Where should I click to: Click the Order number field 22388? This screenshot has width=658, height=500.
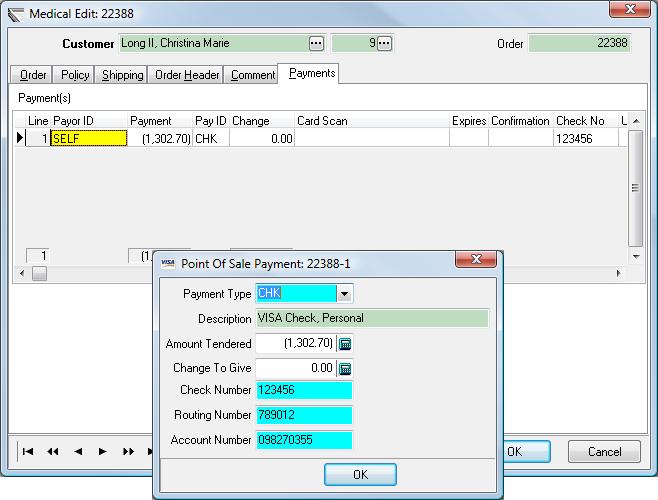pyautogui.click(x=580, y=43)
